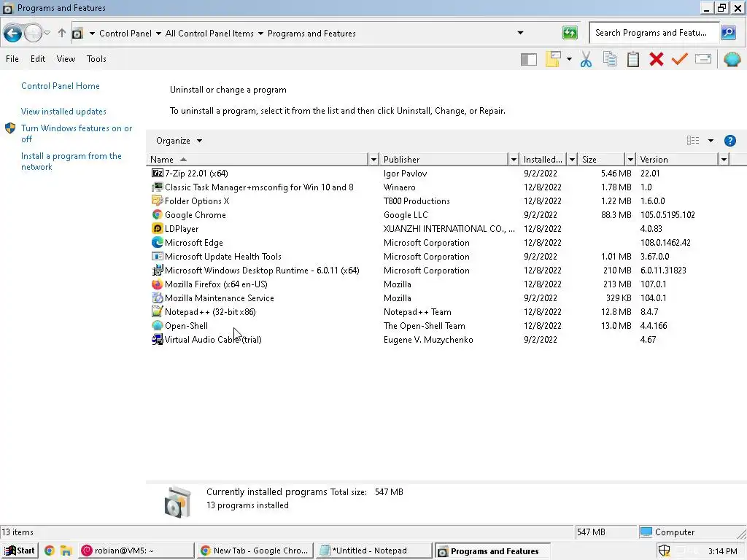Click the yellow View settings toolbar icon

pyautogui.click(x=553, y=59)
